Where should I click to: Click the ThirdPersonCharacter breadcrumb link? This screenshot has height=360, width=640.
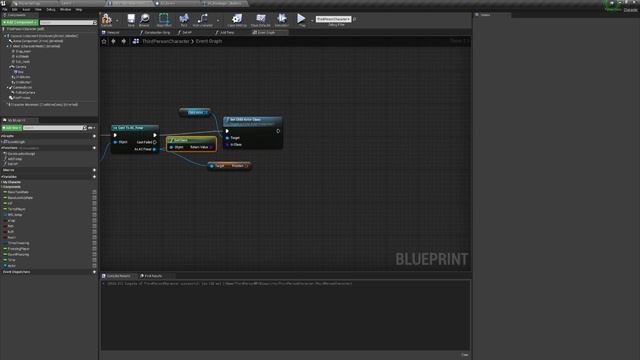[166, 41]
